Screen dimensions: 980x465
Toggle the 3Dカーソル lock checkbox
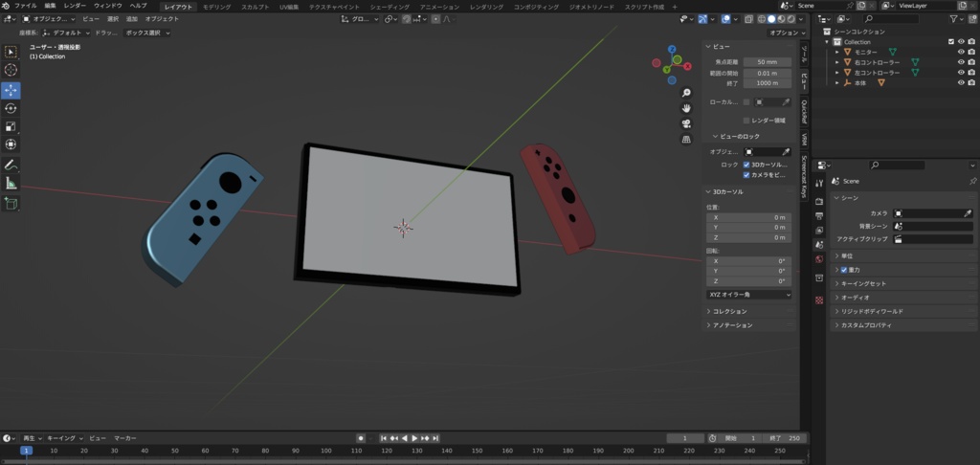coord(746,165)
